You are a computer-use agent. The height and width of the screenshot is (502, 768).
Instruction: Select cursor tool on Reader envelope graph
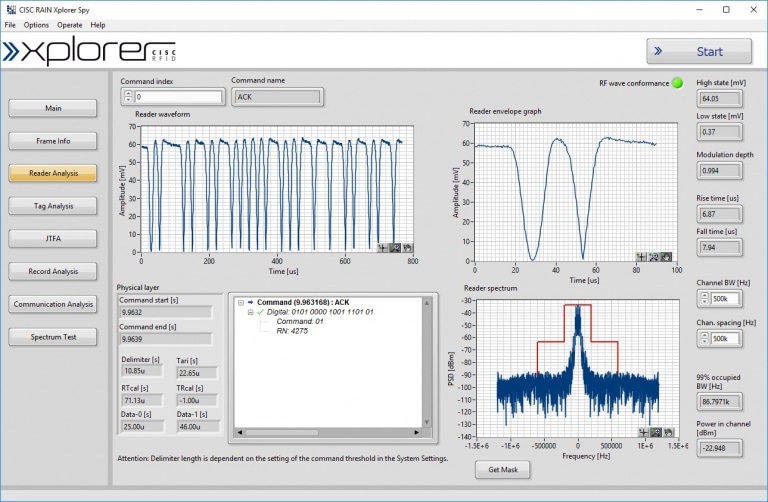coord(641,257)
